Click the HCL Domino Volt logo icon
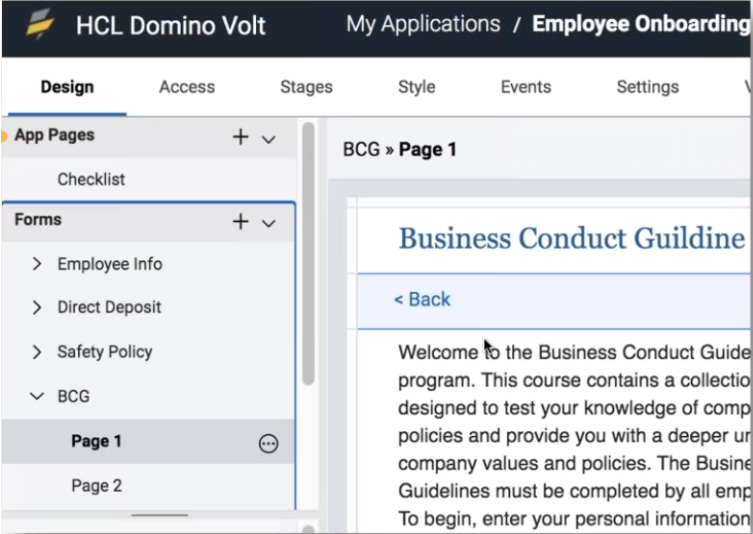The height and width of the screenshot is (534, 753). 40,24
